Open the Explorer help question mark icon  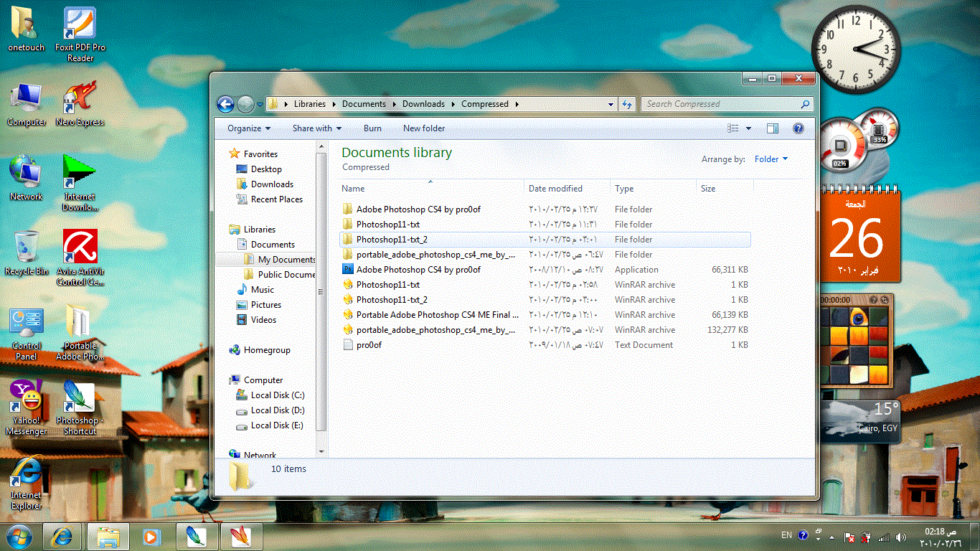(798, 128)
